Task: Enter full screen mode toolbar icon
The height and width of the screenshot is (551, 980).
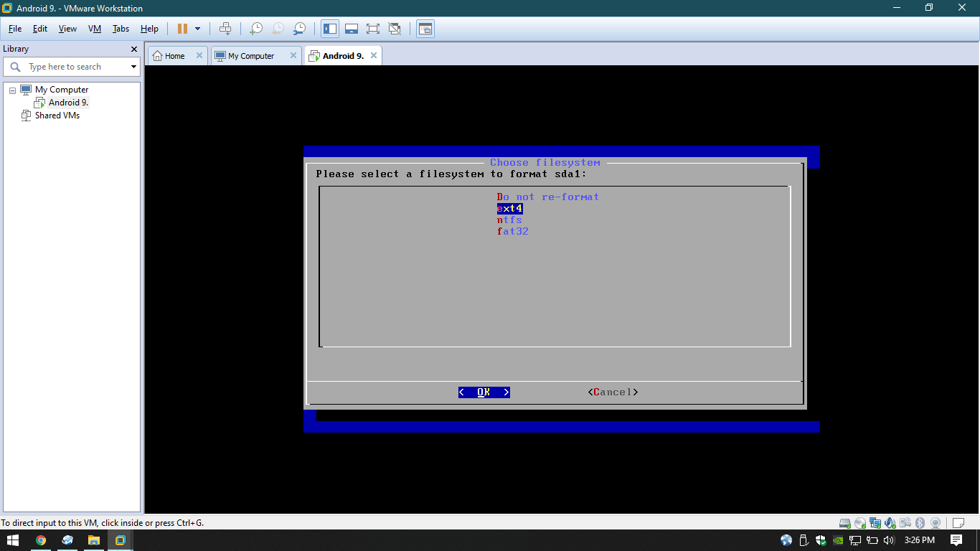Action: (373, 29)
